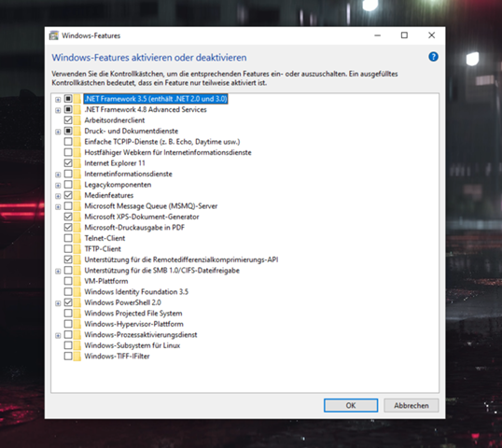The image size is (502, 448).
Task: Toggle the .NET Framework 4.8 Advanced Services checkbox
Action: click(x=68, y=109)
